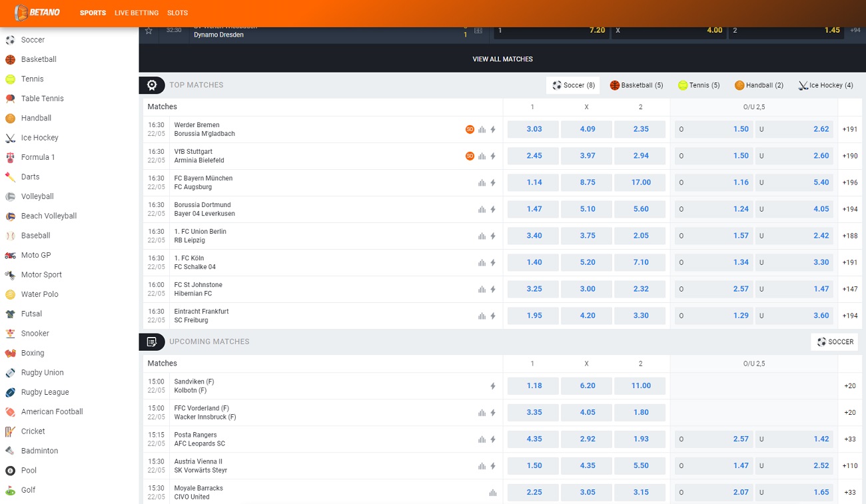The width and height of the screenshot is (866, 504).
Task: Click the Betano logo
Action: 37,13
